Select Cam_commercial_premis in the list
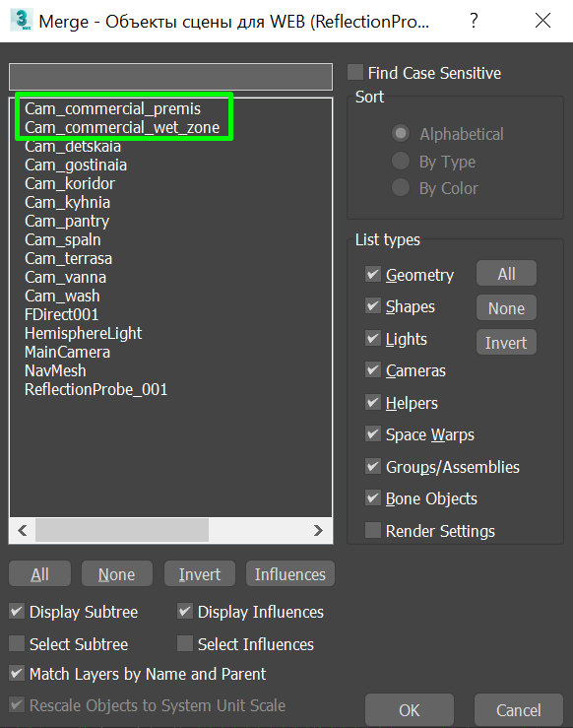 pyautogui.click(x=113, y=108)
